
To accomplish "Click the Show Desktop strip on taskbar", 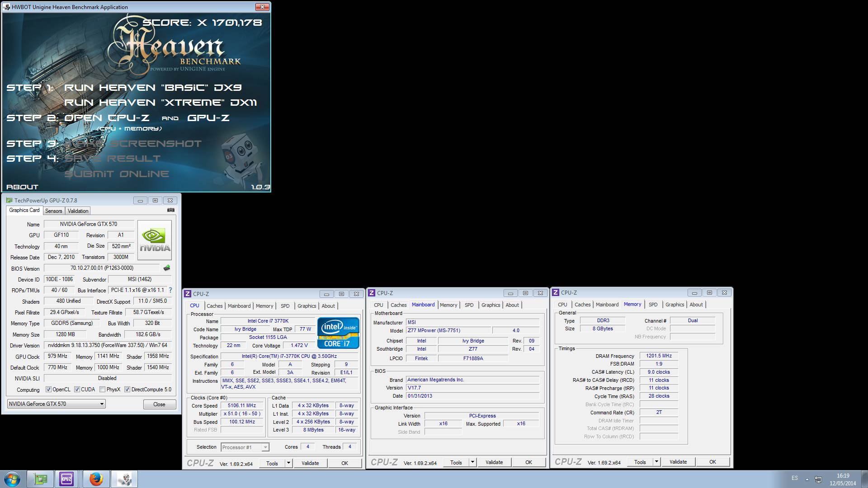I will (x=864, y=479).
